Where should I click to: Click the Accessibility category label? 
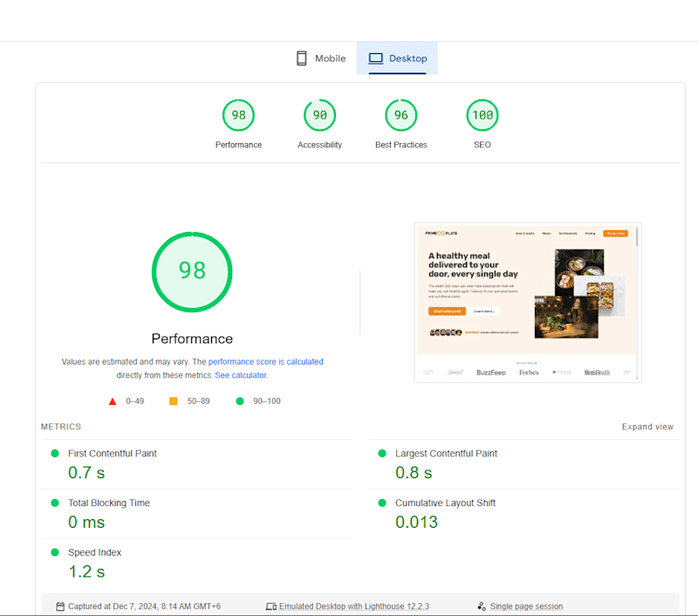tap(319, 145)
